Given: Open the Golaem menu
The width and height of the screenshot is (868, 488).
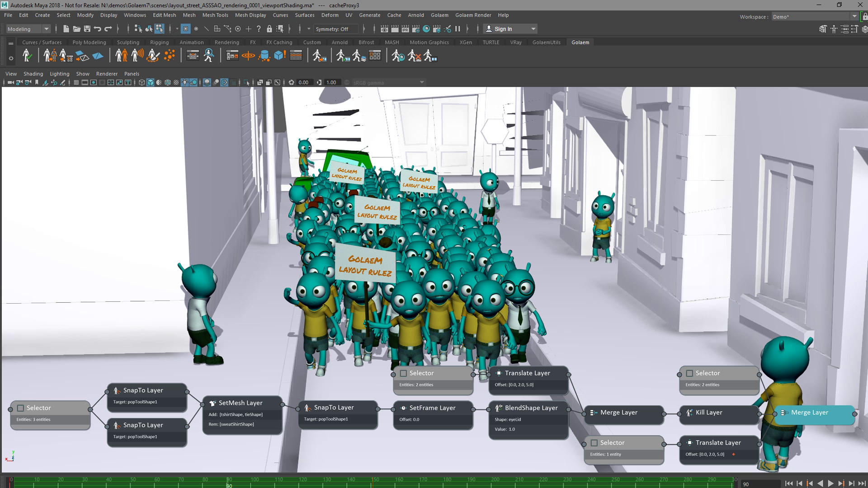Looking at the screenshot, I should [x=439, y=15].
